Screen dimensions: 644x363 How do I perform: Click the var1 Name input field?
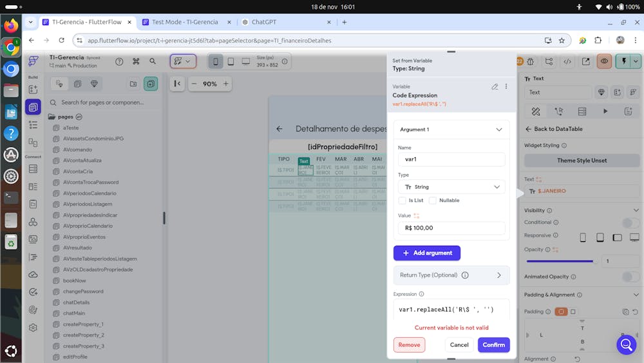(451, 159)
